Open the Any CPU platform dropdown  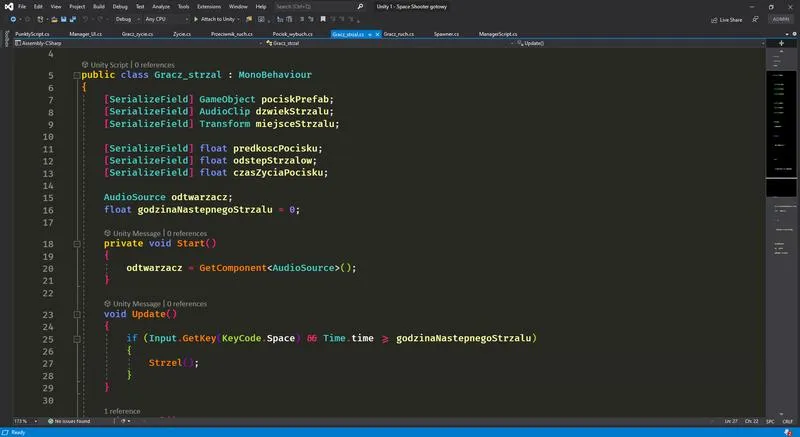coord(162,19)
